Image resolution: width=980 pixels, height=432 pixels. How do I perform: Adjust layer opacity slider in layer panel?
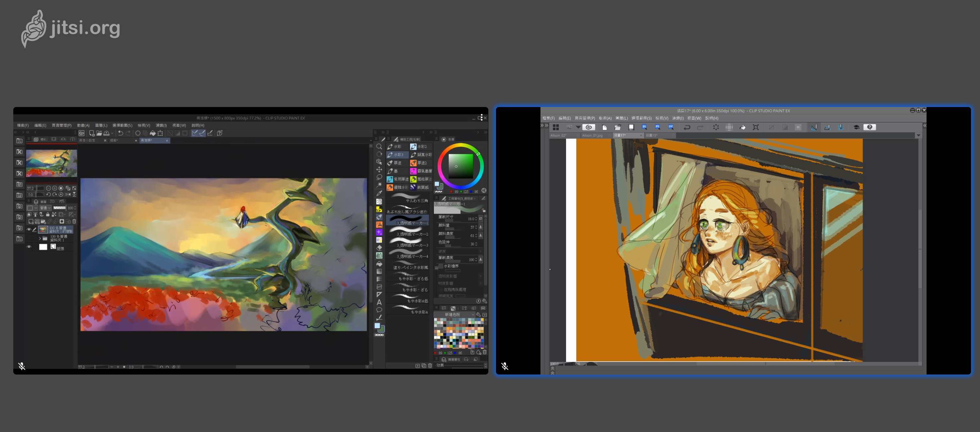click(x=59, y=208)
